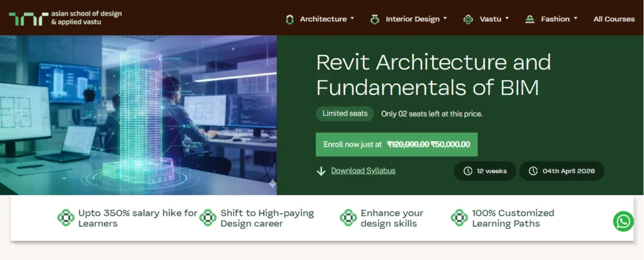Click the hero image of glowing building
Viewport: 644px width, 260px height.
[138, 115]
